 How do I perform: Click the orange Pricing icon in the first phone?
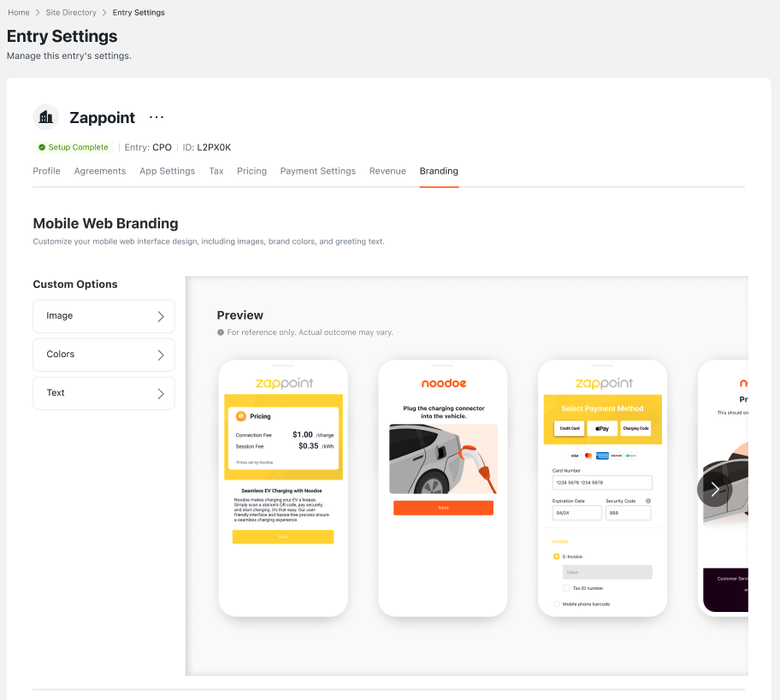pyautogui.click(x=240, y=416)
